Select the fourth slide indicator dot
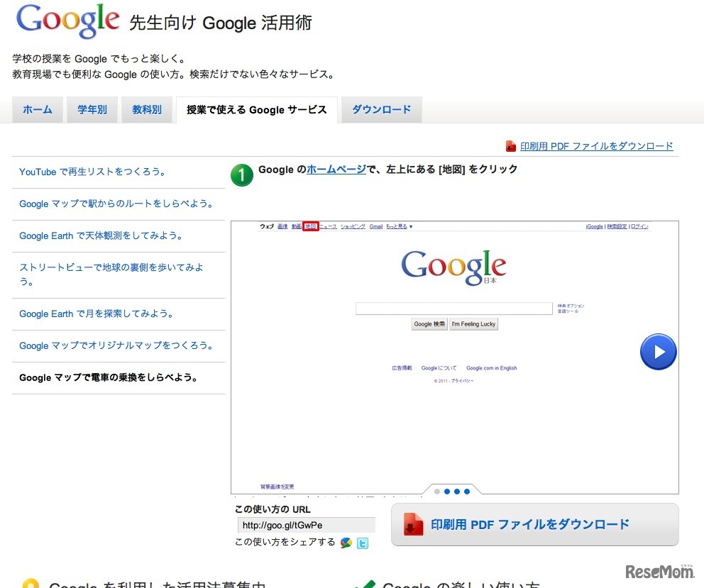Image resolution: width=704 pixels, height=588 pixels. (x=467, y=492)
